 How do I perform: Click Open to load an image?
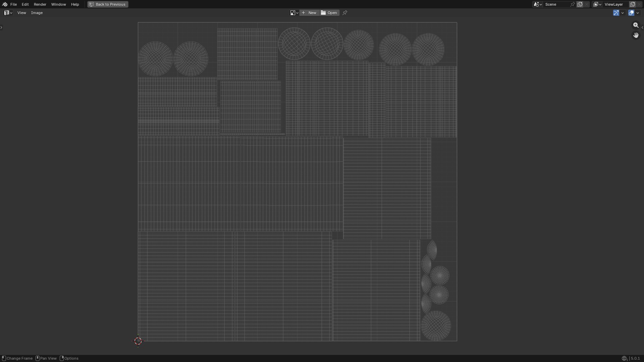tap(329, 13)
